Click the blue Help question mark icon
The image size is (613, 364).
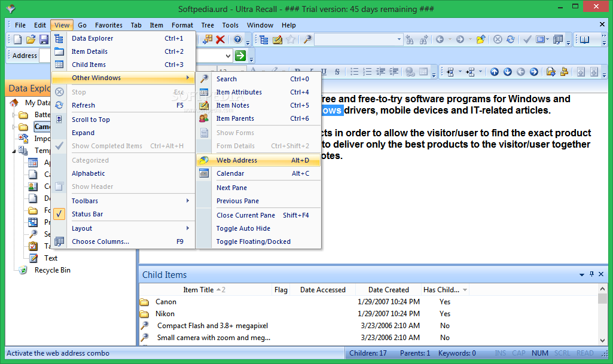tap(237, 39)
